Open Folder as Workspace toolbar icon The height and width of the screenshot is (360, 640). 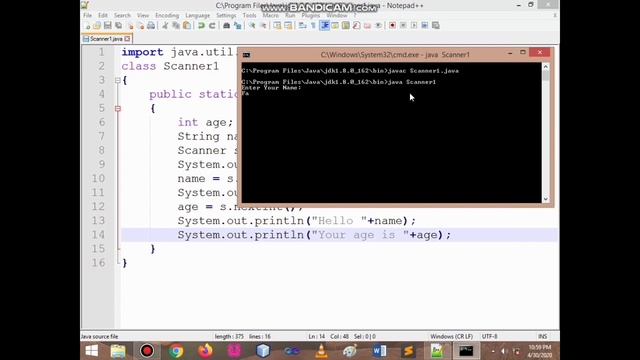367,26
